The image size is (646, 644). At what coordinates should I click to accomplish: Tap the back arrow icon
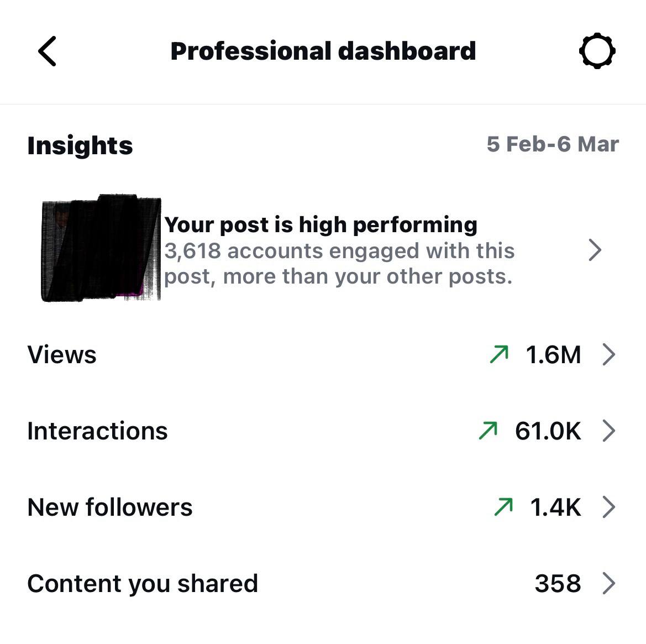coord(48,51)
